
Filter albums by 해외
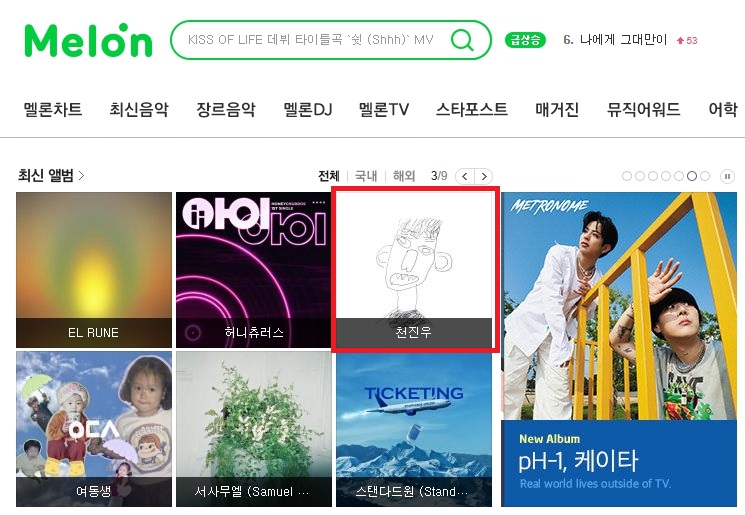click(404, 176)
